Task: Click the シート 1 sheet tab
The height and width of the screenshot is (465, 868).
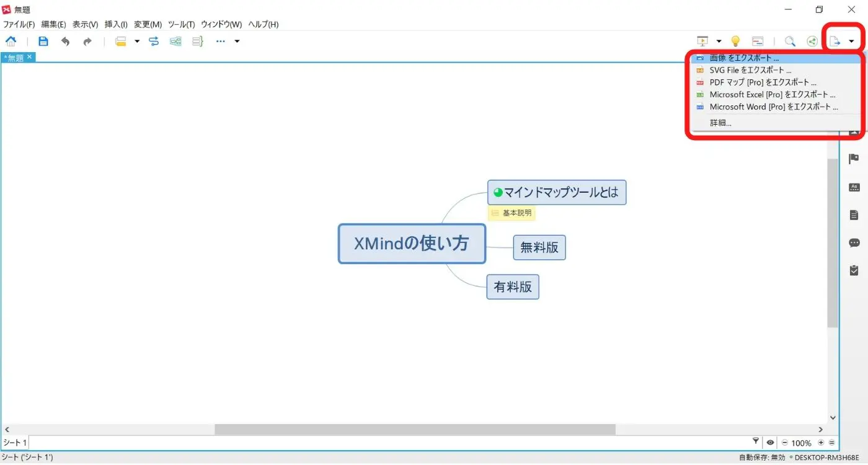Action: click(15, 443)
